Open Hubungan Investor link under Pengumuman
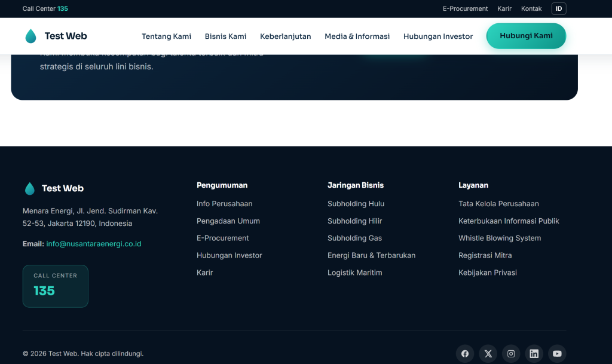Screen dimensions: 612x364 pyautogui.click(x=229, y=255)
